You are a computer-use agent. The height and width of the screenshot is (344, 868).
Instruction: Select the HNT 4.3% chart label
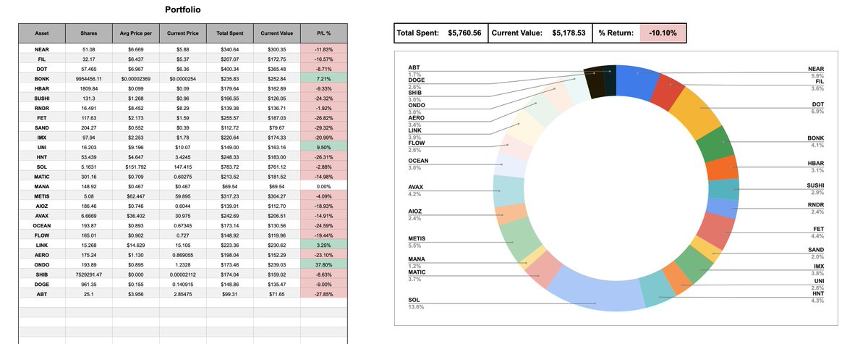(818, 297)
